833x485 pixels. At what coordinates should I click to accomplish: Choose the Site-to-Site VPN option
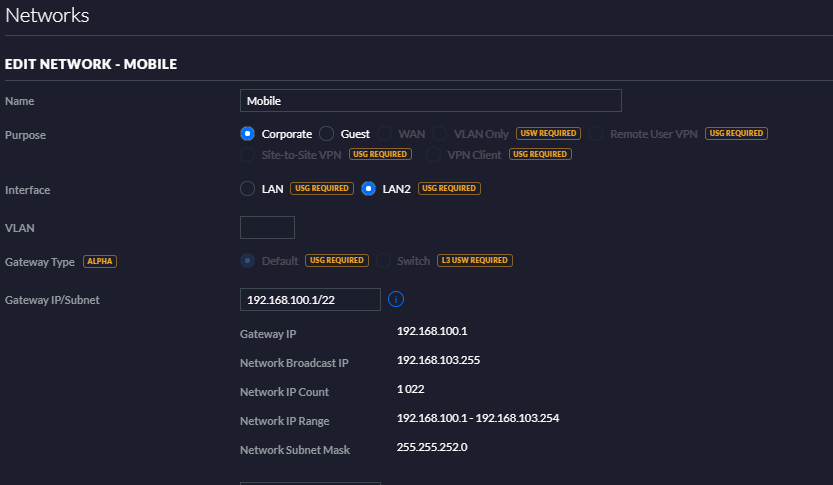[x=248, y=155]
